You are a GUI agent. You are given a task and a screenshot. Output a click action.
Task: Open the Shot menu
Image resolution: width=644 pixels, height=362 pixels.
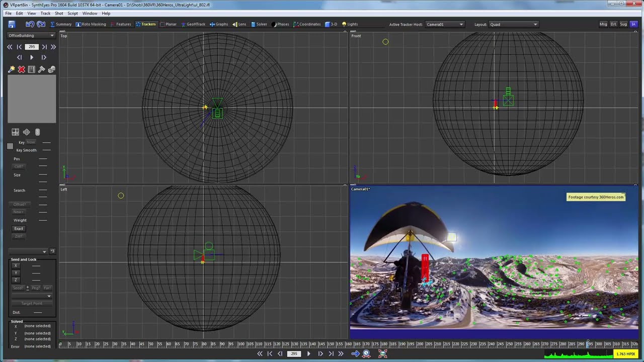point(59,13)
